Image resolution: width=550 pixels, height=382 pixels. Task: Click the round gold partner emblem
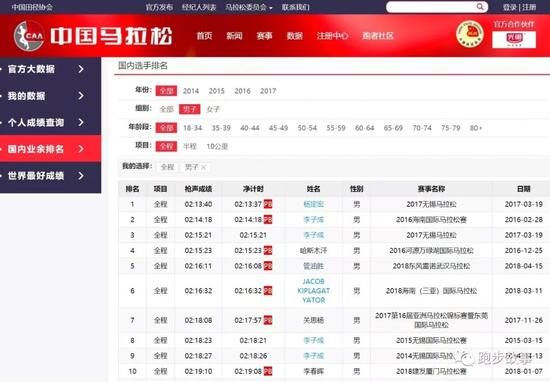(470, 34)
